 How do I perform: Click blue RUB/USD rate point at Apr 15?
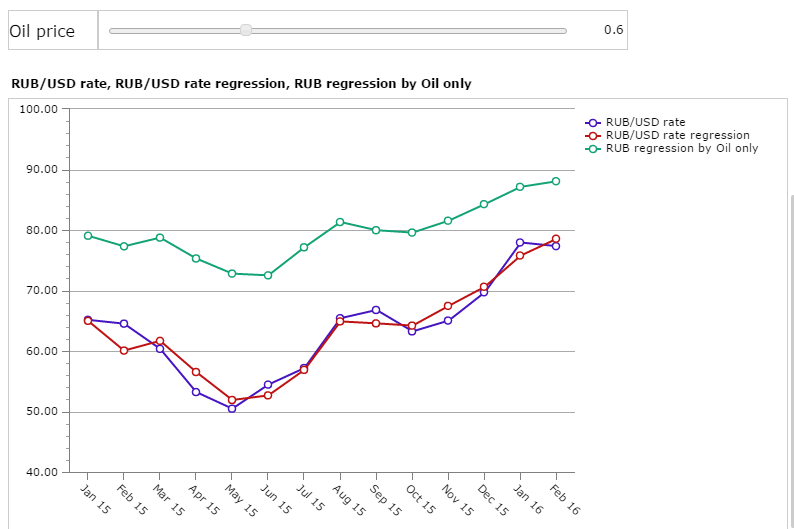pyautogui.click(x=196, y=391)
